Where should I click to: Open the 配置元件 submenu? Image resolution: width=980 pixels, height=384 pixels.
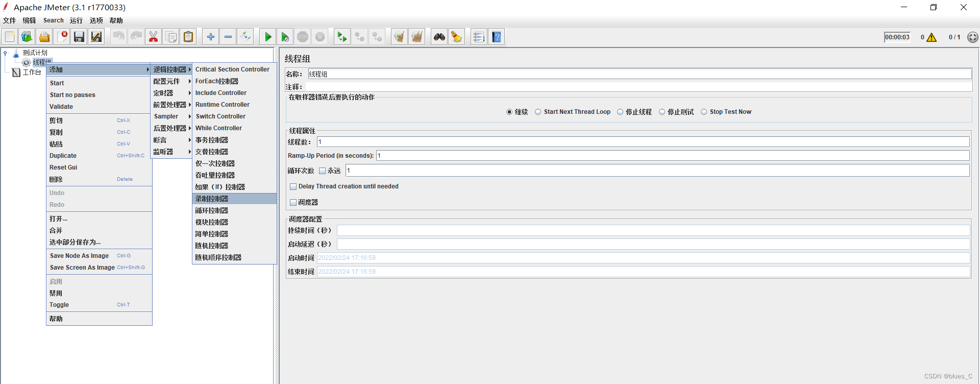click(172, 81)
